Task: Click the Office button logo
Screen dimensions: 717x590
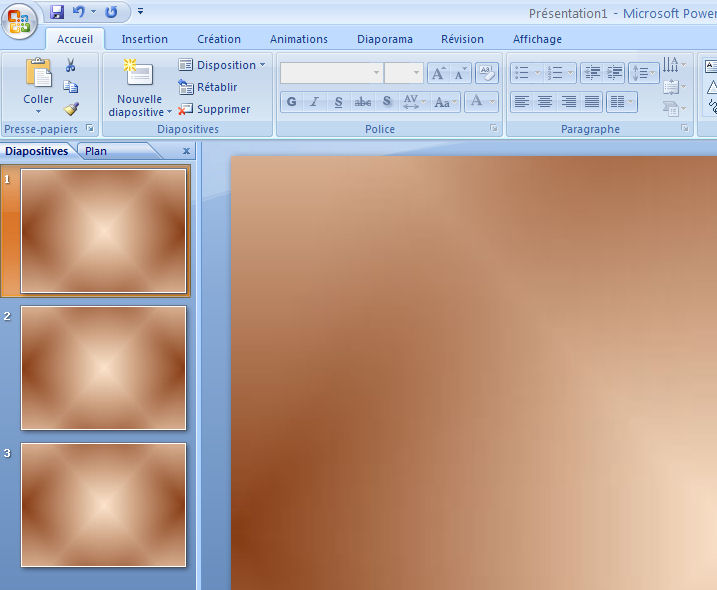Action: (x=19, y=21)
